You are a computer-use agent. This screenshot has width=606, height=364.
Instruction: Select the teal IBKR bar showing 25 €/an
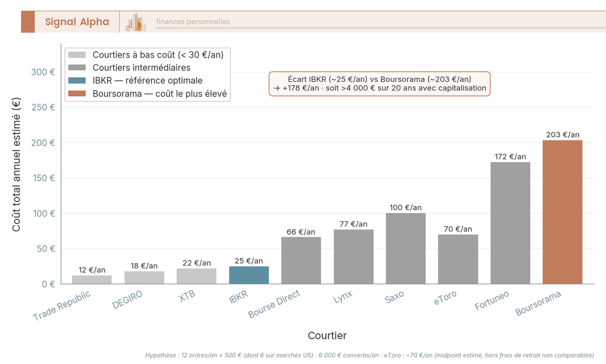click(x=250, y=275)
